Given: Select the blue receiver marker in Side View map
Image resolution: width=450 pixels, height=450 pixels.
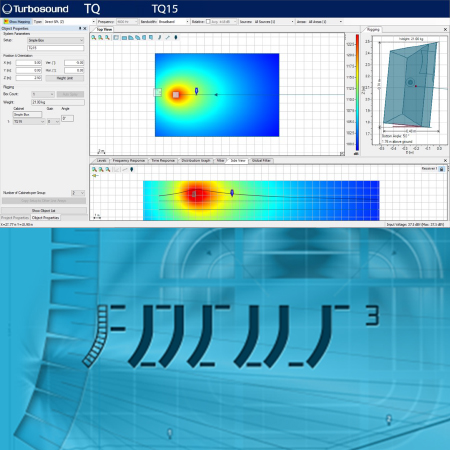Looking at the screenshot, I should 232,193.
